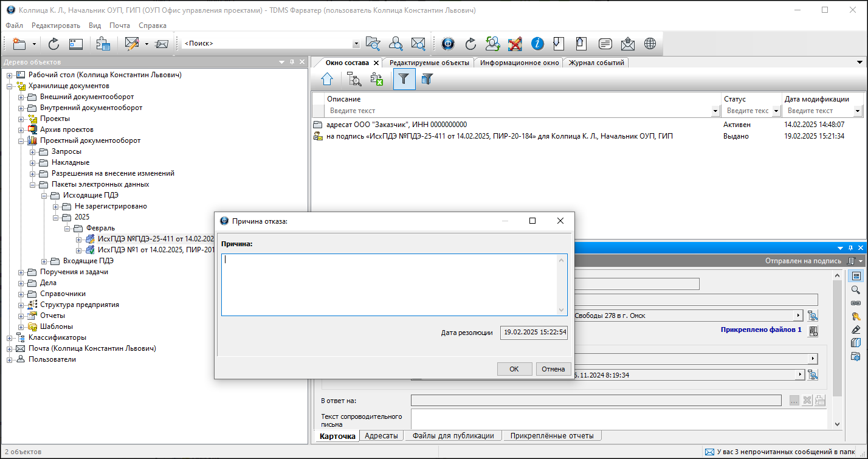Open the 'Отправлен на подпись' status dropdown
Viewport: 868px width, 459px height.
[x=861, y=261]
